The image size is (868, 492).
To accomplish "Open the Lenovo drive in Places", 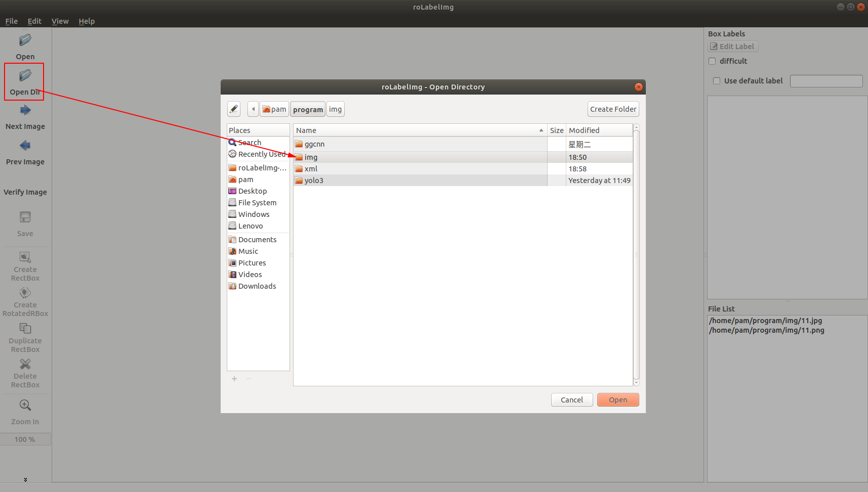I will 258,226.
